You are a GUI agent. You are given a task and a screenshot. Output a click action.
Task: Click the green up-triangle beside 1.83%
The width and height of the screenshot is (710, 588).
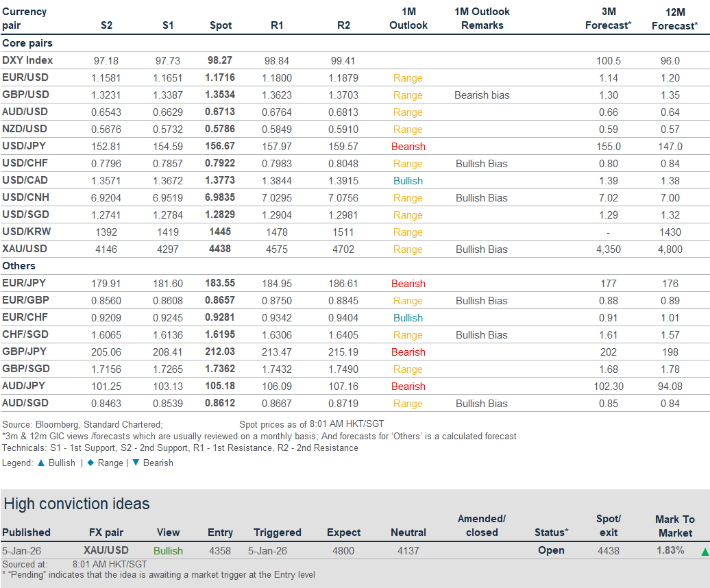coord(705,552)
